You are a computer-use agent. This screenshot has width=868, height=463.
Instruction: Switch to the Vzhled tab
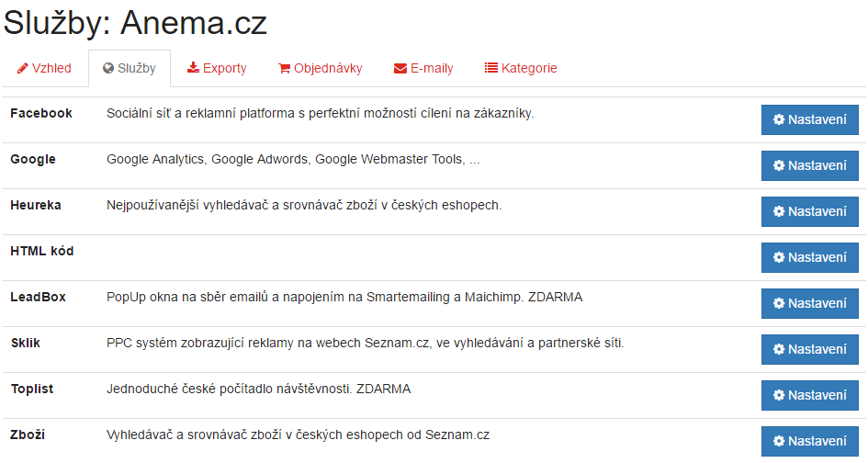45,68
